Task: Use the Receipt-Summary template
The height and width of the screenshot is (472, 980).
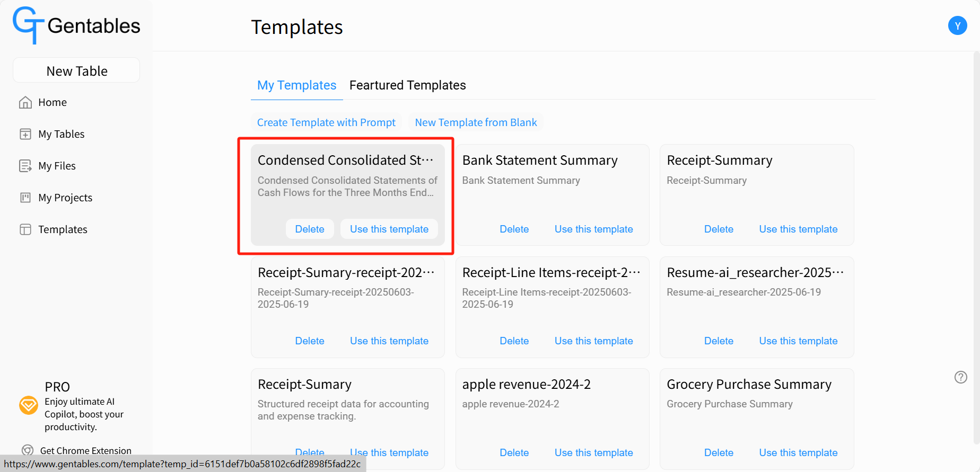Action: (798, 229)
